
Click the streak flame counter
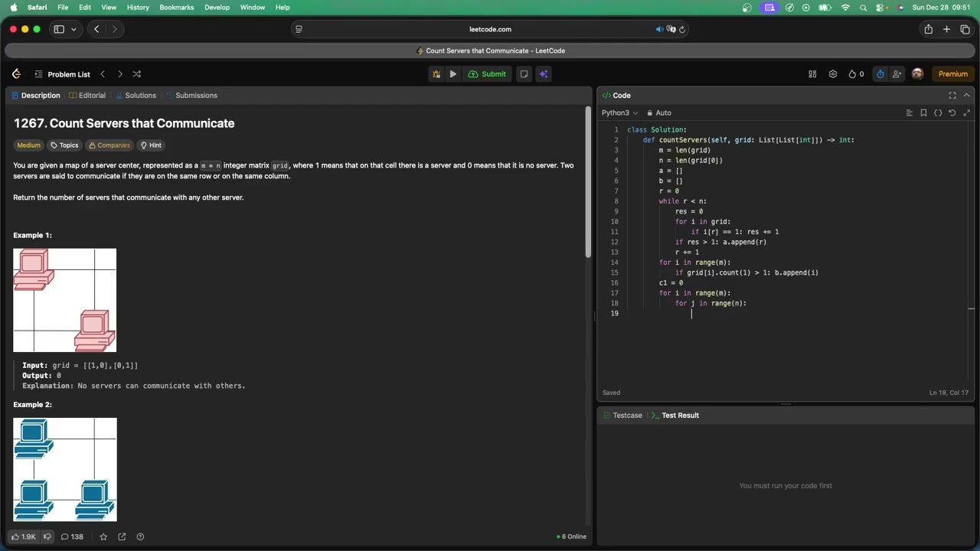856,74
